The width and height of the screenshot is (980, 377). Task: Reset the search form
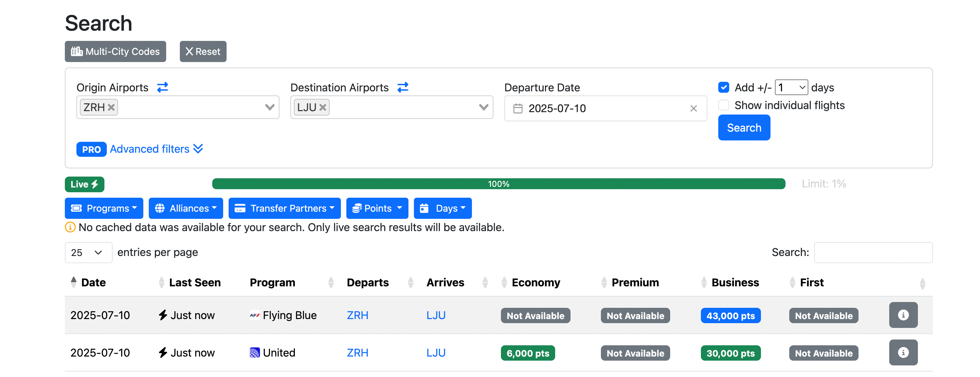pyautogui.click(x=203, y=52)
